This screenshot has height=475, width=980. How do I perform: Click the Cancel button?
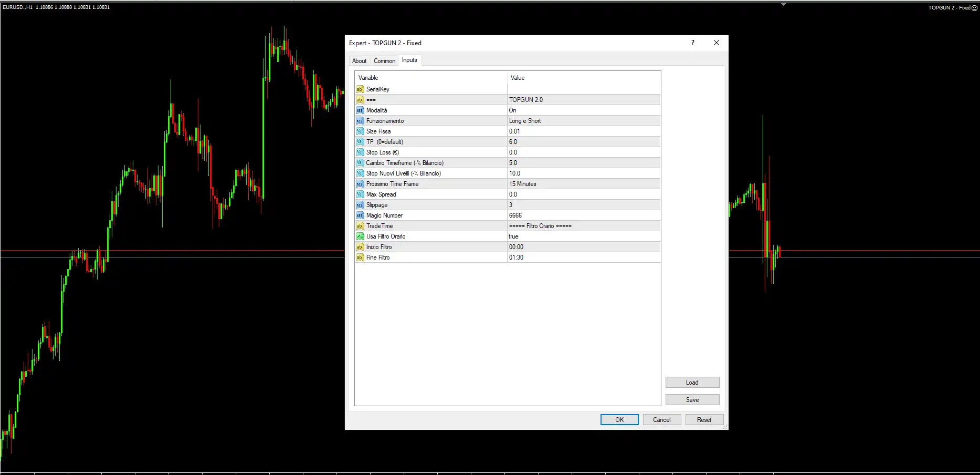(662, 420)
